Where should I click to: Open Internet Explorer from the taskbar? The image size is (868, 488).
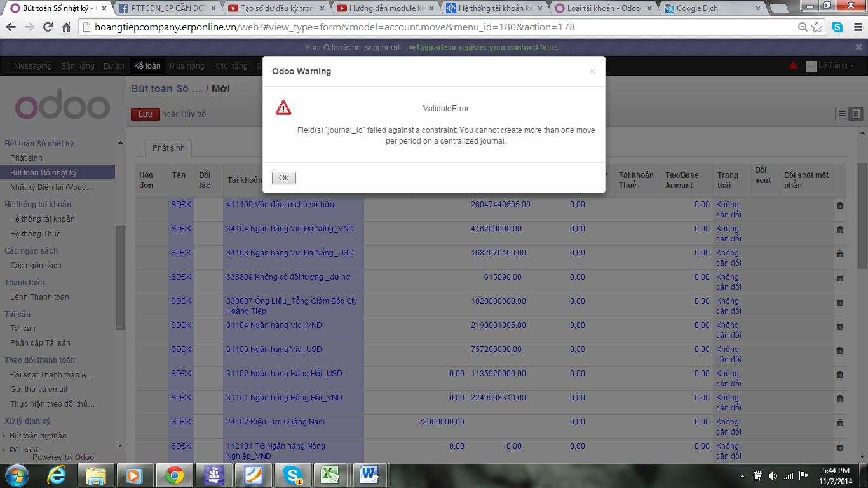pos(57,475)
